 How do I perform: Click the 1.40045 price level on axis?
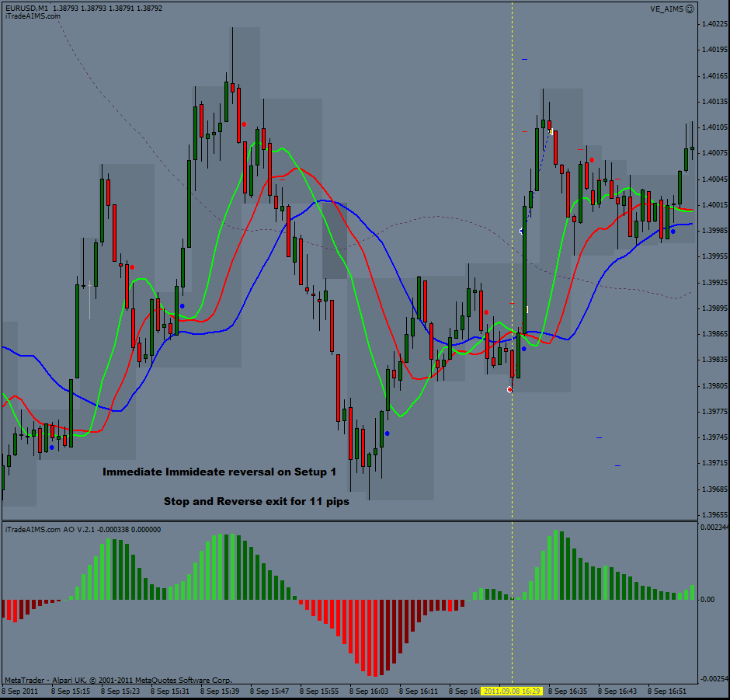(714, 179)
